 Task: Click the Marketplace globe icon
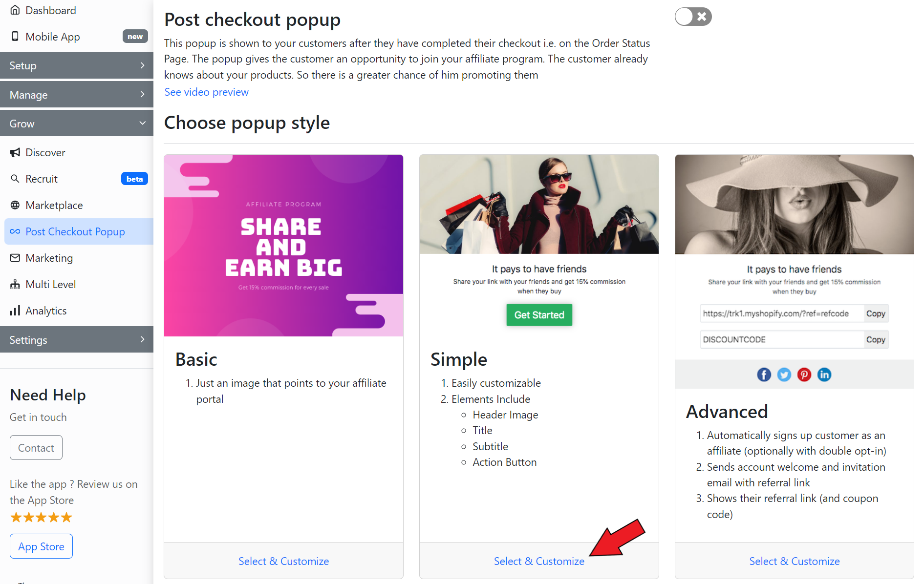(15, 205)
